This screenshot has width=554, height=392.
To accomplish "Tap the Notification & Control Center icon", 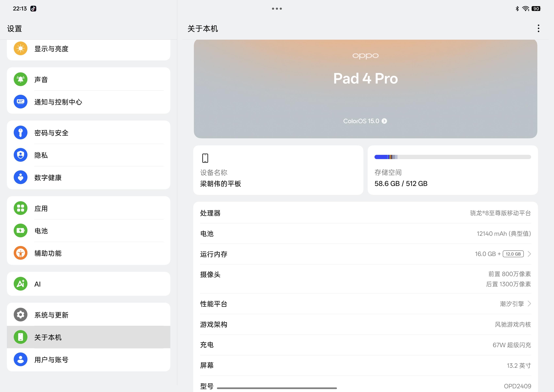I will click(x=21, y=102).
